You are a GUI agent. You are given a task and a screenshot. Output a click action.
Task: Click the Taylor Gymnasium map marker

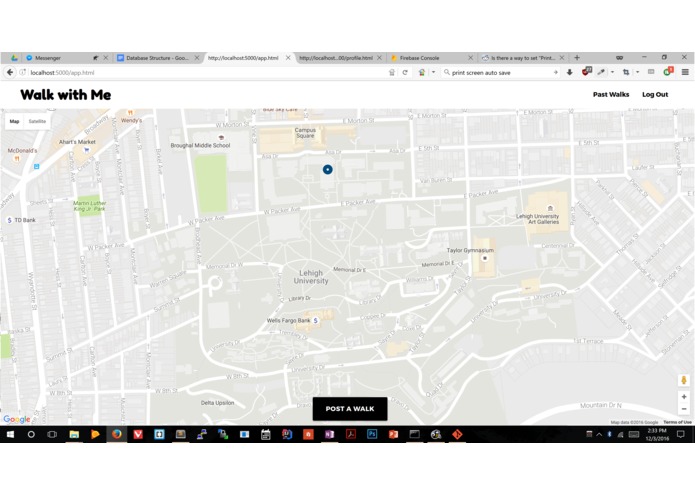(485, 258)
